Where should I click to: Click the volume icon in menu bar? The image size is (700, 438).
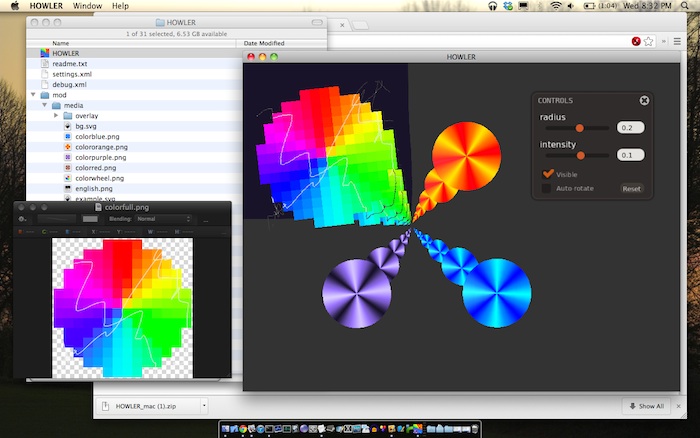click(x=571, y=6)
